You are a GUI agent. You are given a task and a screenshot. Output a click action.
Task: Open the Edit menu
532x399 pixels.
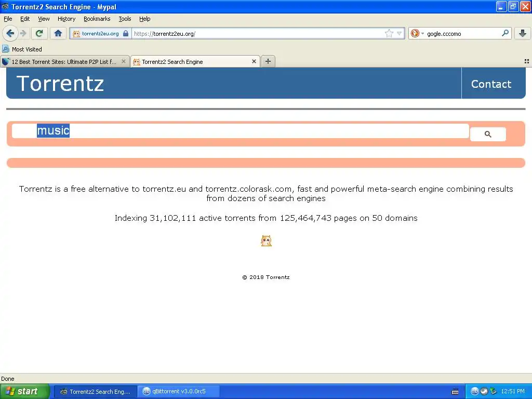point(25,19)
